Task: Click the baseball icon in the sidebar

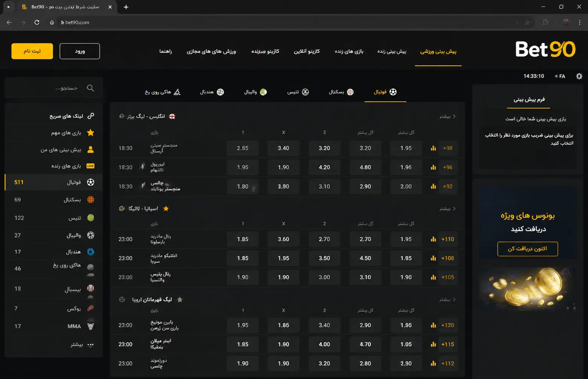Action: (90, 288)
